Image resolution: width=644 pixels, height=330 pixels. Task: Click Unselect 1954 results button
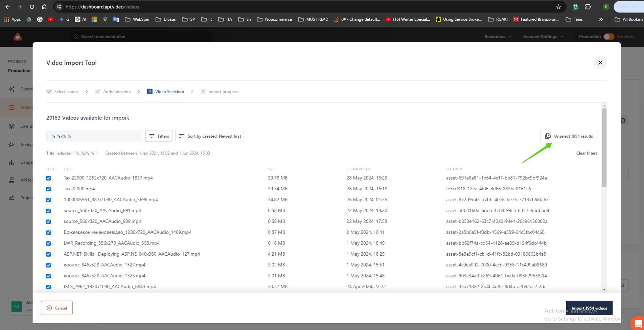tap(569, 136)
